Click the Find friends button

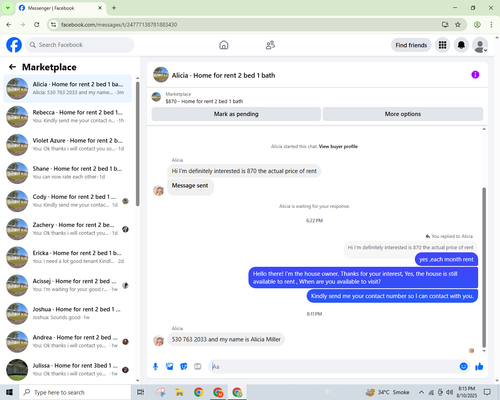click(411, 45)
